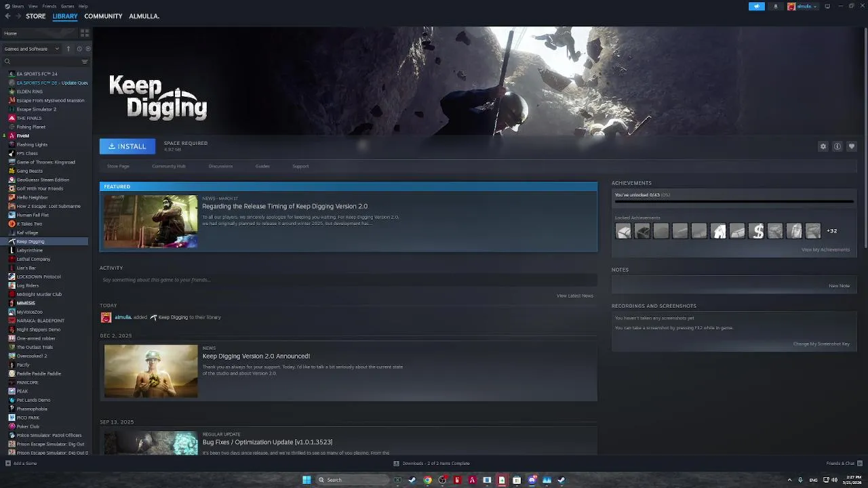Open the notifications bell
Viewport: 868px width, 488px height.
coord(776,6)
